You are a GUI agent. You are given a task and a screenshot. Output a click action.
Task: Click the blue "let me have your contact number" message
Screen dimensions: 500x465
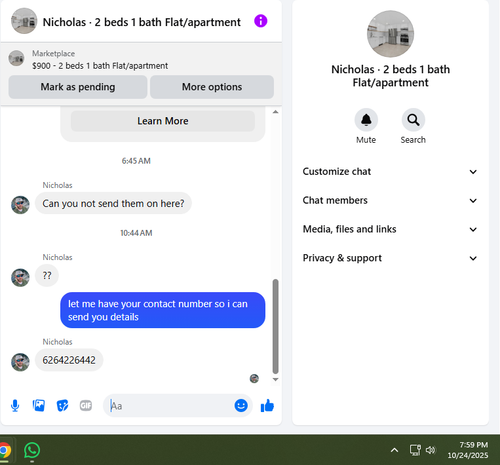pyautogui.click(x=163, y=310)
